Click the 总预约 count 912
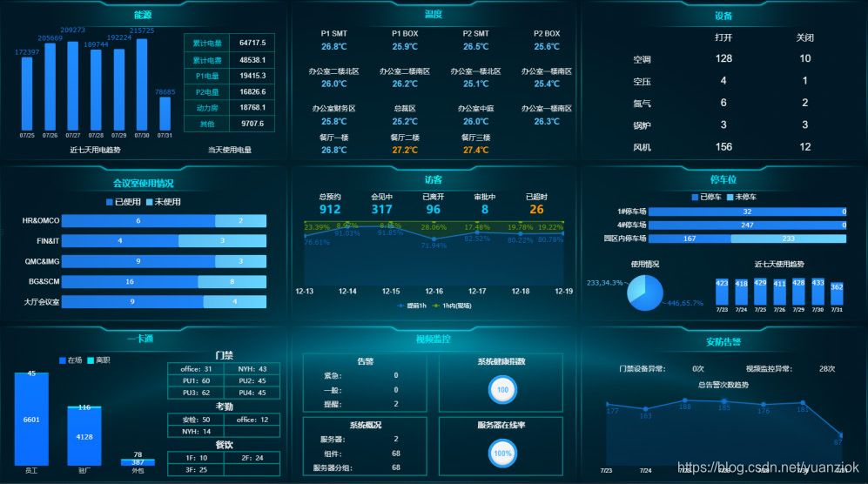 point(330,209)
